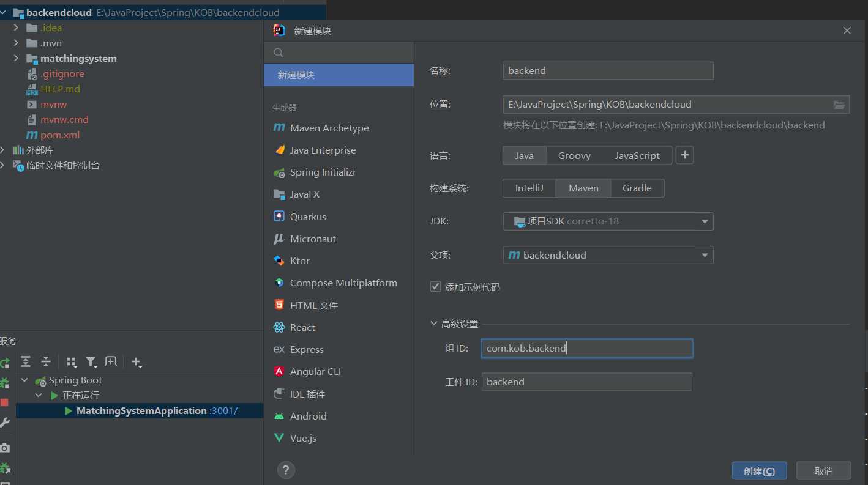Viewport: 868px width, 485px height.
Task: Open the 父项 dropdown showing backendcloud
Action: [x=608, y=255]
